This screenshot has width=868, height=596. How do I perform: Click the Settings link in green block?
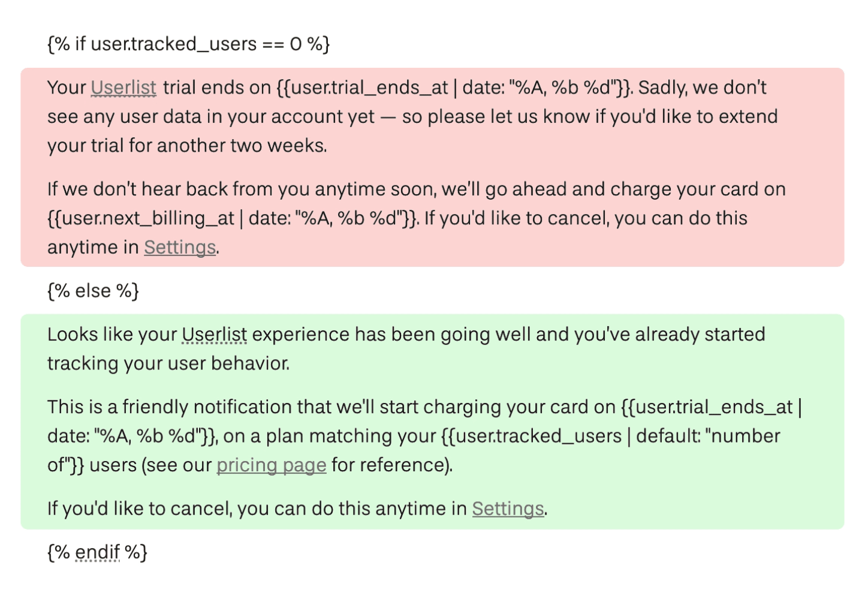[x=508, y=509]
